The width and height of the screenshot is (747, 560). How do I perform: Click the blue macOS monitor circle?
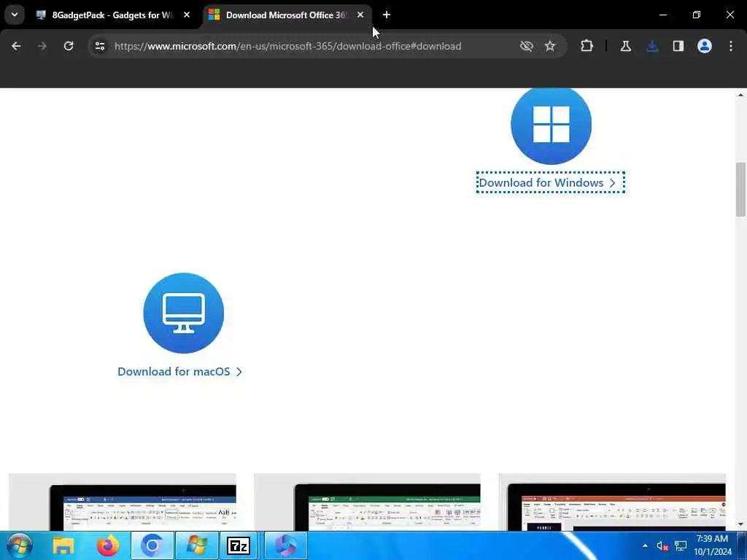(x=183, y=313)
